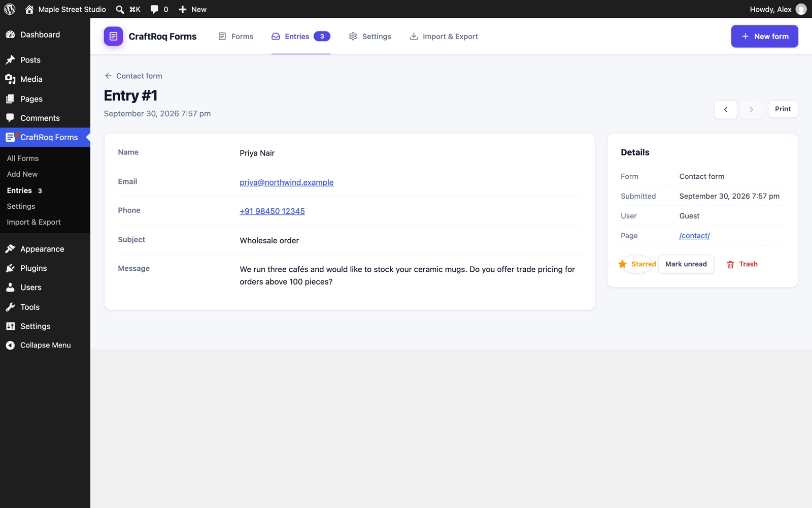Open priya@northwind.example email link
This screenshot has height=508, width=812.
pyautogui.click(x=286, y=182)
